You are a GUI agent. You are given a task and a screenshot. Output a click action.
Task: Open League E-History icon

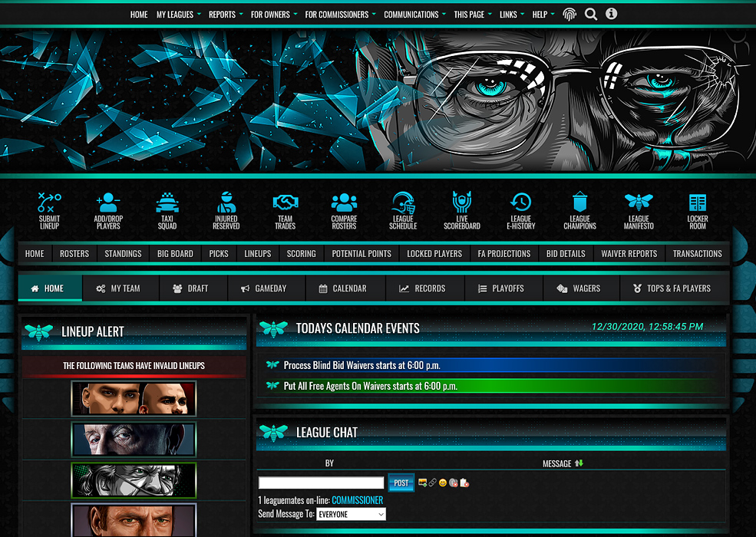[x=520, y=211]
